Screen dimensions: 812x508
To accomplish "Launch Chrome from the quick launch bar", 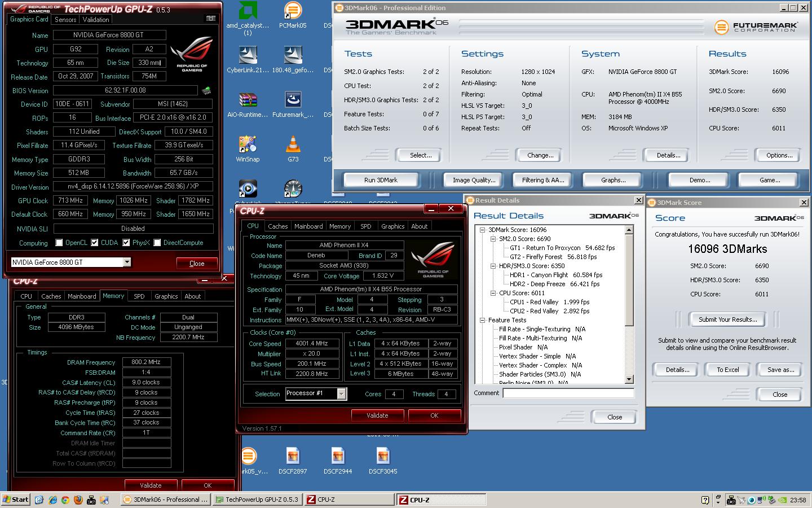I will [65, 500].
